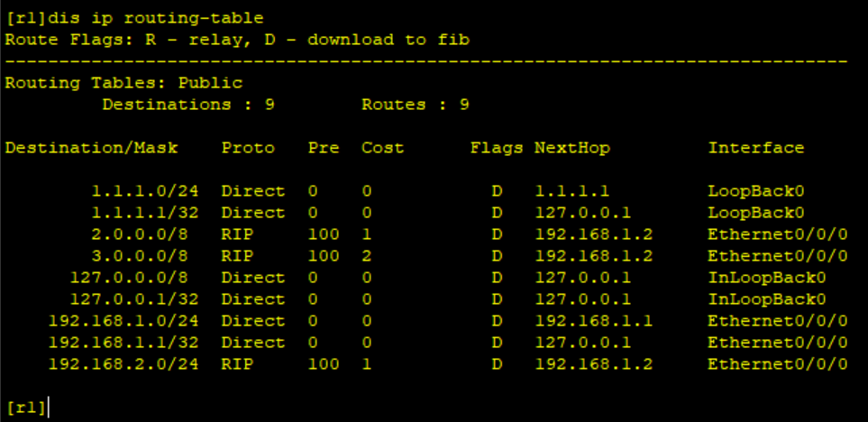Click the 'dis ip routing-table' command text
This screenshot has height=422, width=868.
click(x=156, y=18)
